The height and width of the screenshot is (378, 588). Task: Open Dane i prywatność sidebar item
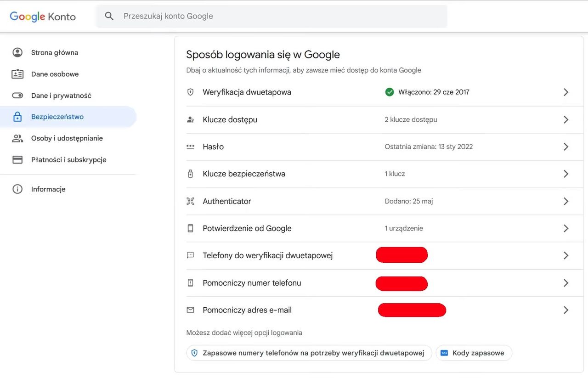61,96
